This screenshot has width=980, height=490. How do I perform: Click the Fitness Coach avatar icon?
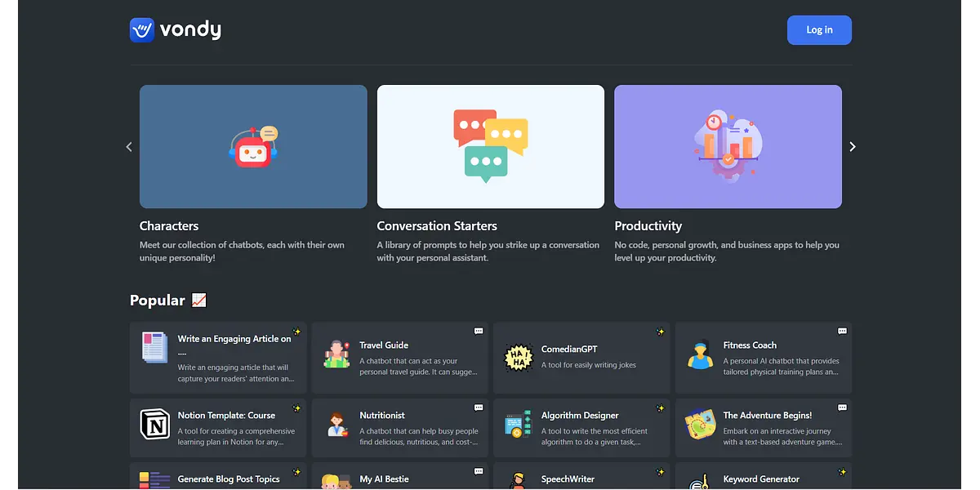tap(700, 355)
